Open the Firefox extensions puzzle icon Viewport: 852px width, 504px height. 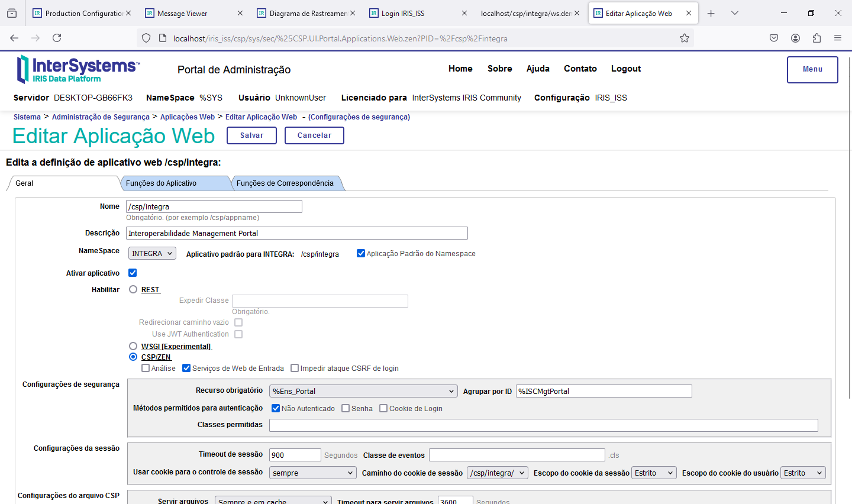816,38
